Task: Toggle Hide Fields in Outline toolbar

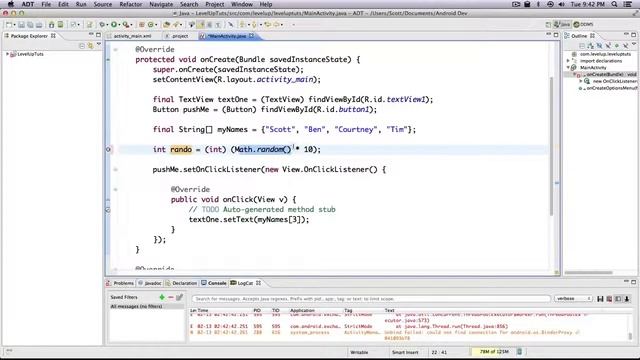Action: [599, 46]
